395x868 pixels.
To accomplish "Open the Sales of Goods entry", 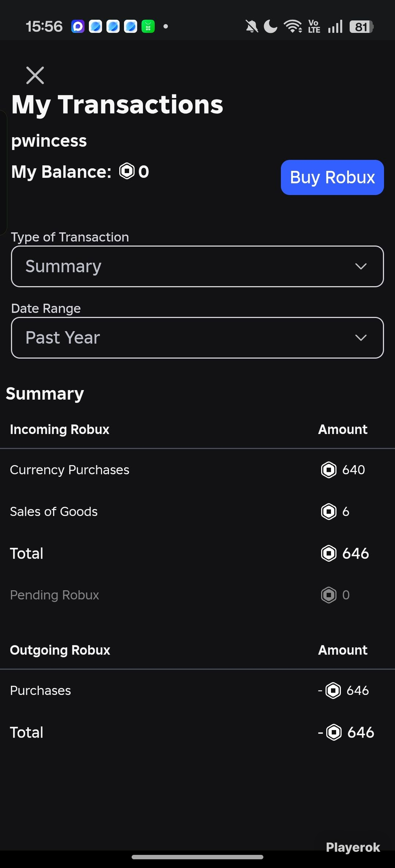I will click(197, 511).
